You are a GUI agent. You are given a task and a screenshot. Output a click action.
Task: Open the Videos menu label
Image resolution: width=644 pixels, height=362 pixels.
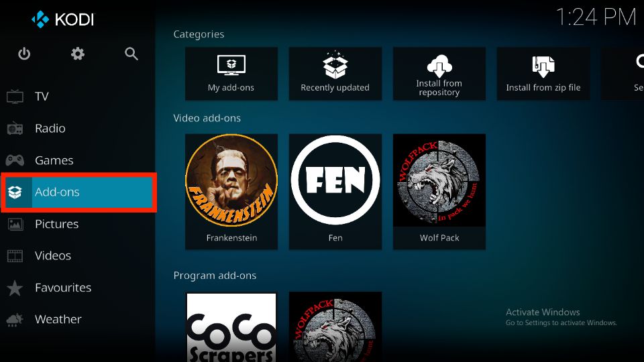tap(53, 255)
